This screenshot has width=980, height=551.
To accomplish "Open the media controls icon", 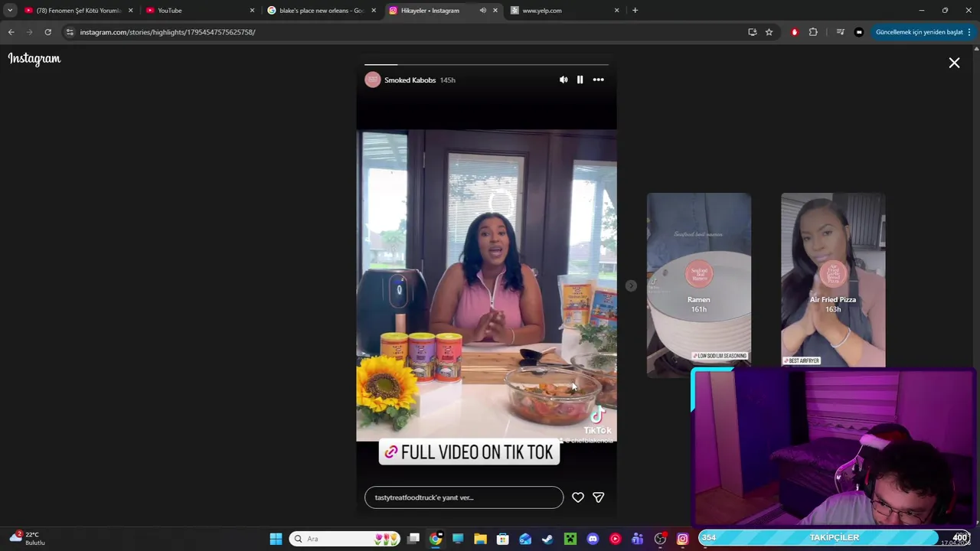I will pyautogui.click(x=840, y=32).
